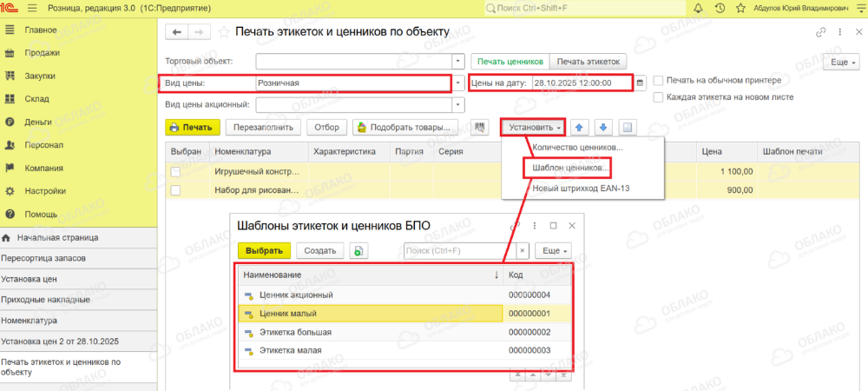The image size is (868, 391).
Task: Click the Цены на дату field
Action: point(582,83)
